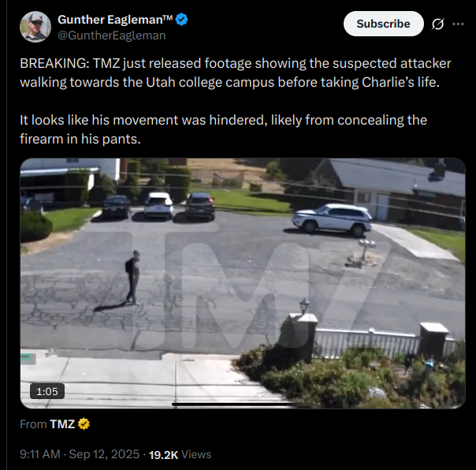
Task: Click the gold verified badge beside TMZ
Action: point(84,423)
